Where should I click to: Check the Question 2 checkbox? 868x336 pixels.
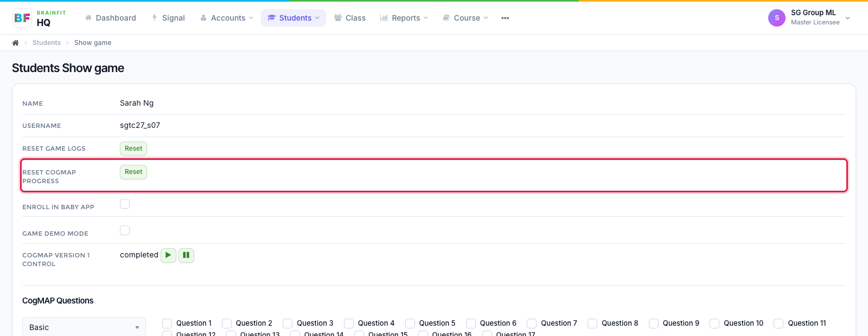coord(227,324)
